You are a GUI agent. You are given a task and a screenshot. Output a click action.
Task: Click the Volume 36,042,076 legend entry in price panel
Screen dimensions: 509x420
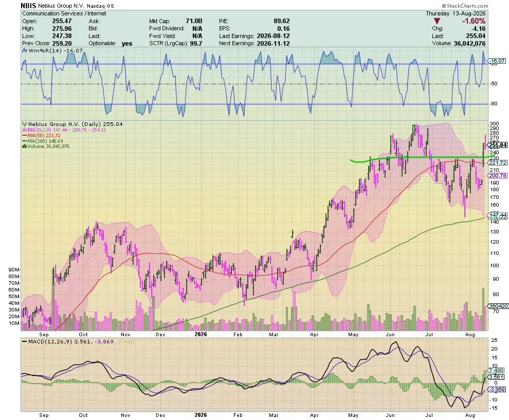[46, 147]
